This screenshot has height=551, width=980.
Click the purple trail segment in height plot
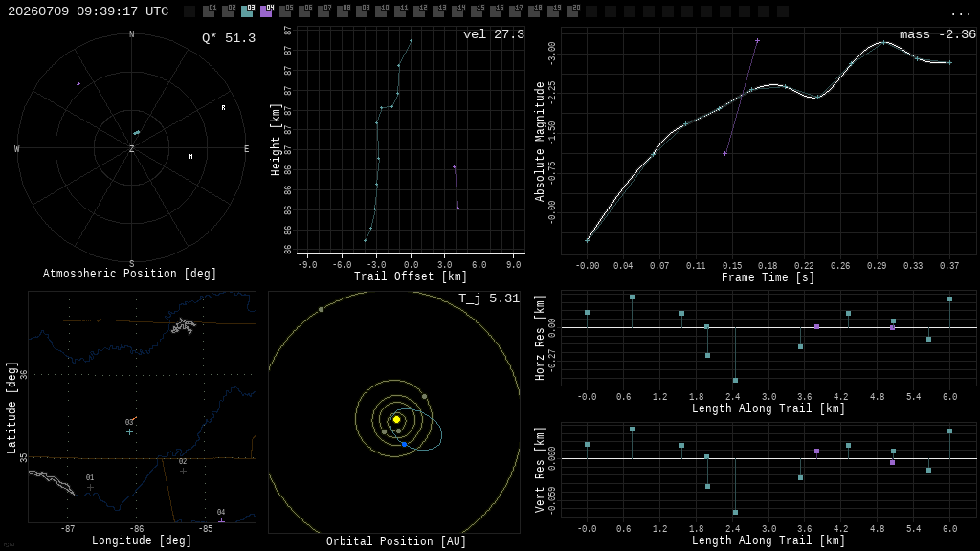click(457, 187)
